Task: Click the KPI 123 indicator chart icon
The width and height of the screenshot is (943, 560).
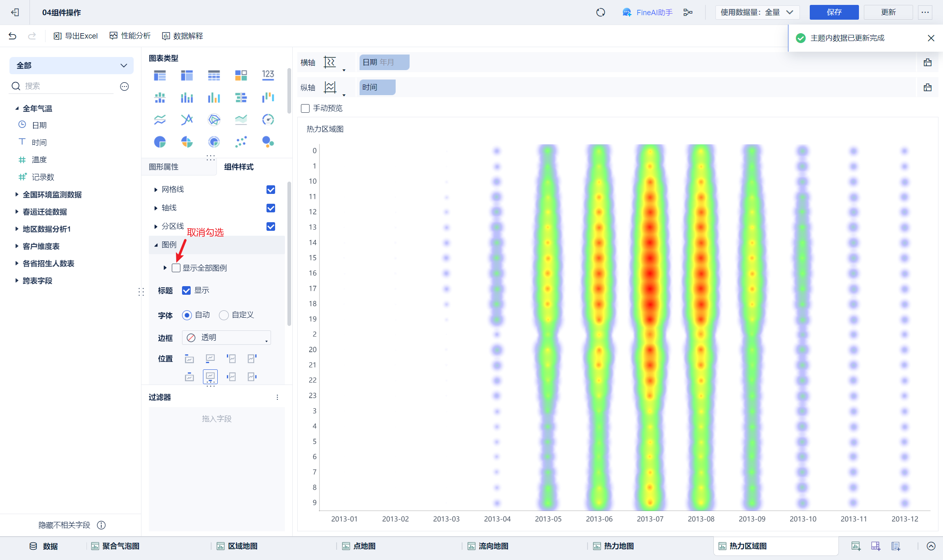Action: pos(268,75)
